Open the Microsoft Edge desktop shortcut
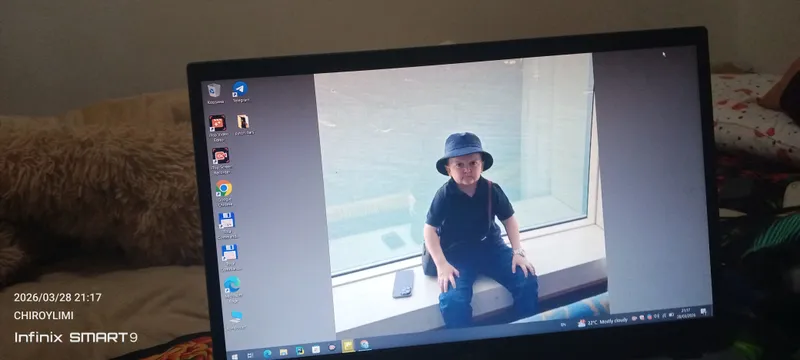 point(232,289)
